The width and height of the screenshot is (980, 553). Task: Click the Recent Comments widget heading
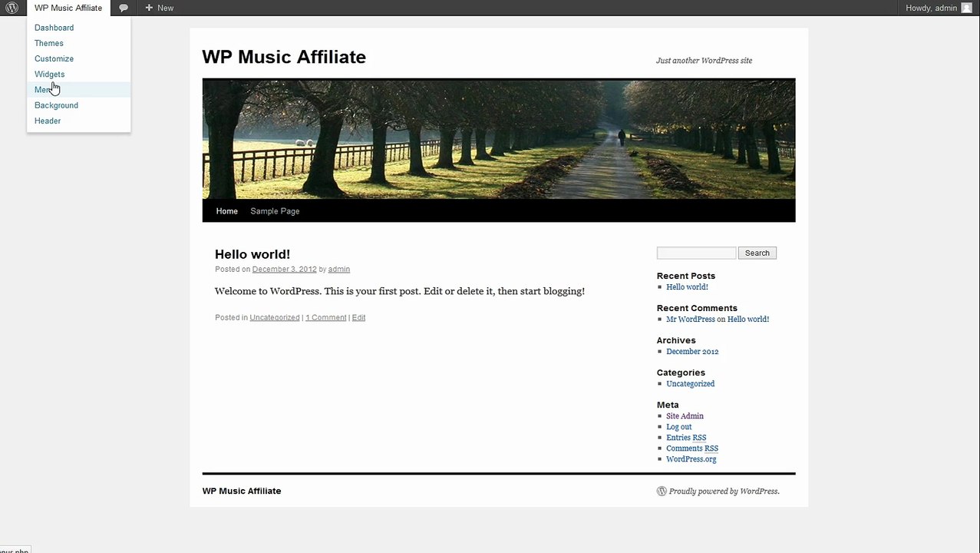(697, 308)
